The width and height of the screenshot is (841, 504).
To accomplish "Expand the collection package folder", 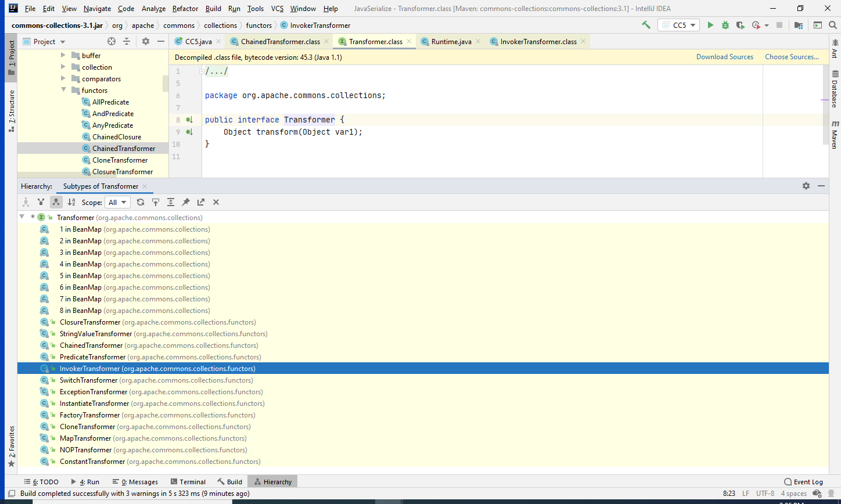I will point(63,67).
